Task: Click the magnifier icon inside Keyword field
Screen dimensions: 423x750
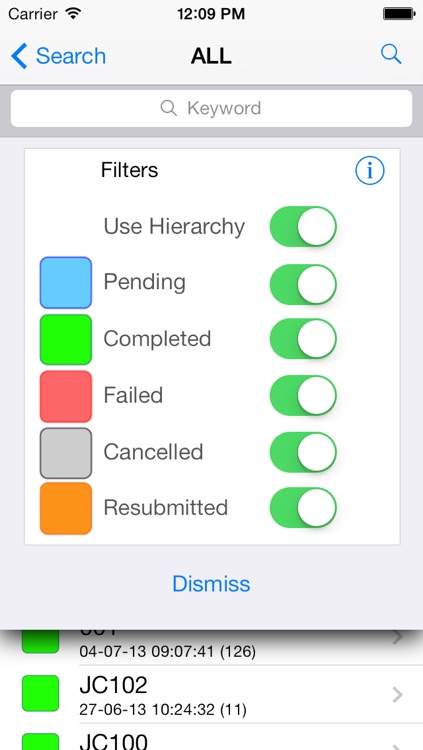Action: 168,109
